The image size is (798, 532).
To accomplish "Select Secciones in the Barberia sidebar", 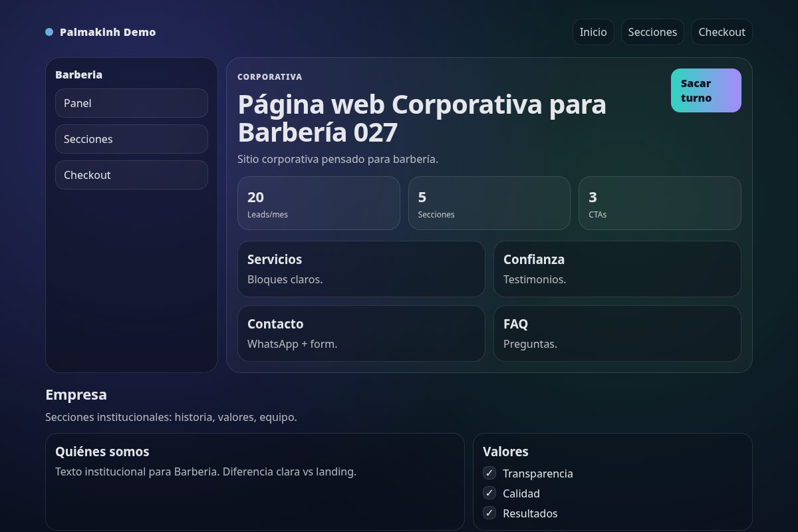I will click(x=131, y=139).
